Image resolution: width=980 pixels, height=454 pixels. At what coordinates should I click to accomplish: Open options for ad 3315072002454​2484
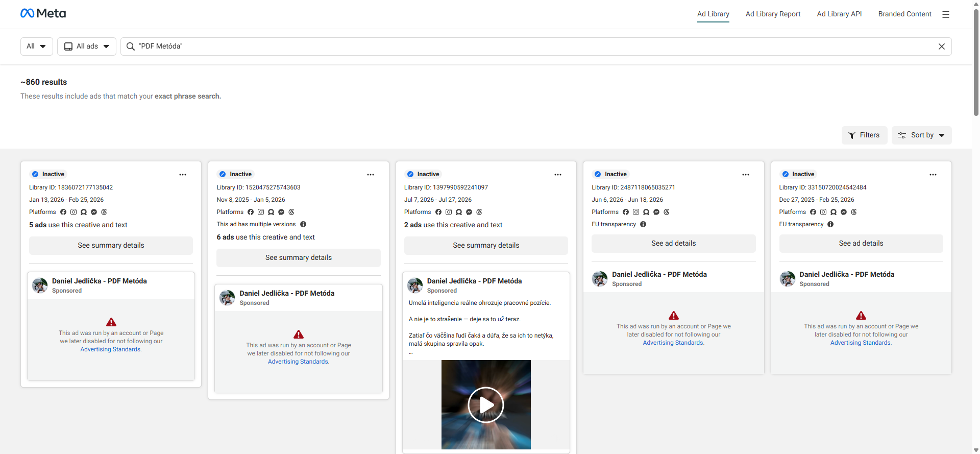coord(933,175)
